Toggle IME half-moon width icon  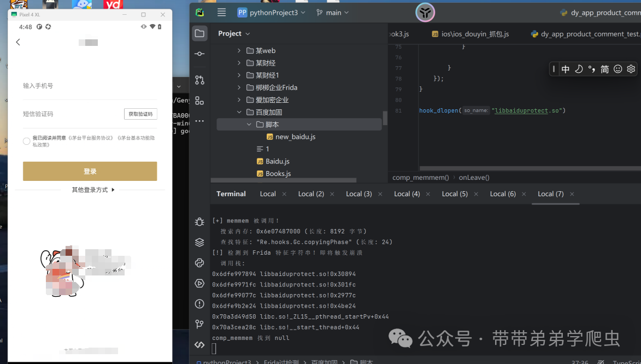pos(579,69)
